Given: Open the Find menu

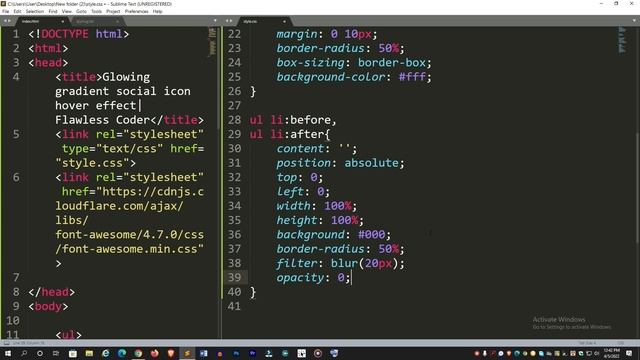Looking at the screenshot, I should pos(53,11).
